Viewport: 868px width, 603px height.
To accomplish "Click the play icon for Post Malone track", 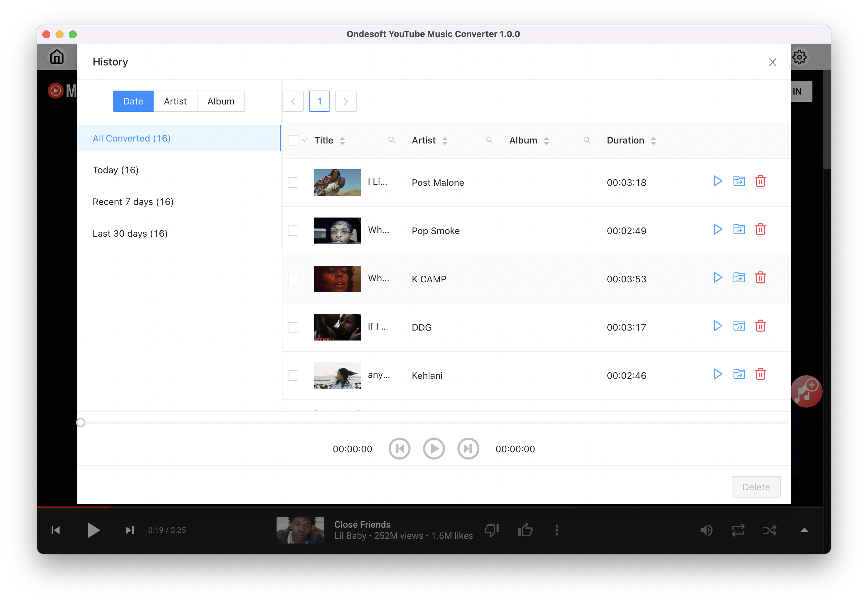I will (717, 181).
